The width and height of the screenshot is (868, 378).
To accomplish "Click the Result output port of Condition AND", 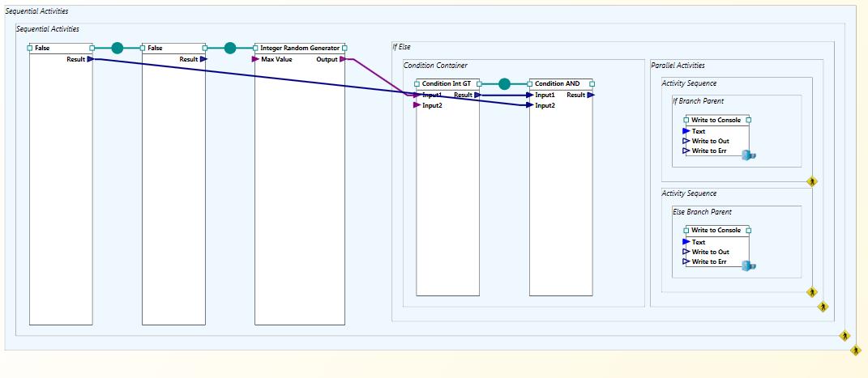I will point(592,95).
